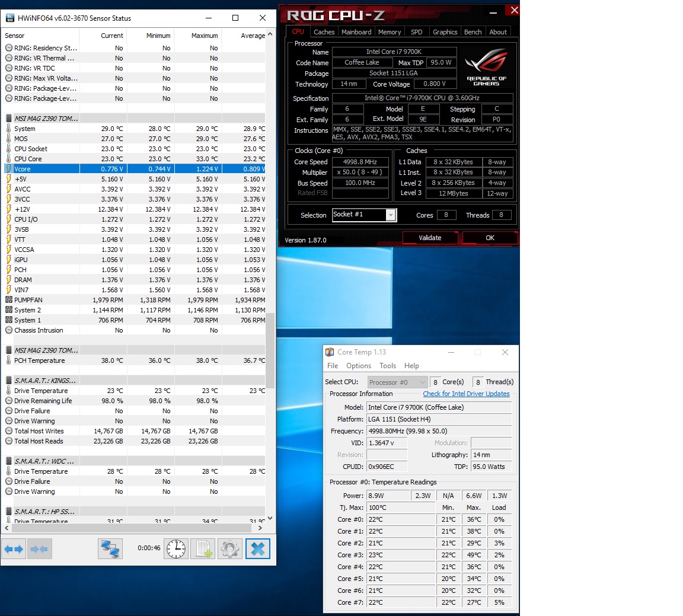
Task: Open the Core Temp Help menu
Action: click(411, 365)
